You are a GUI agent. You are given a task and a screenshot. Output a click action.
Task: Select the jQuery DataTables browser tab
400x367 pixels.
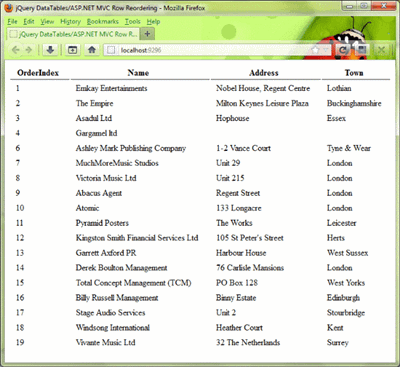point(73,34)
